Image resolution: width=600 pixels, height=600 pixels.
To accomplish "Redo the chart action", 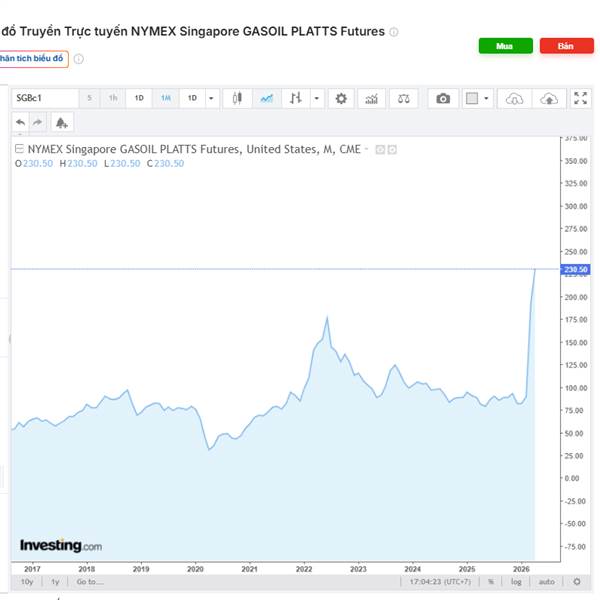I will point(38,122).
